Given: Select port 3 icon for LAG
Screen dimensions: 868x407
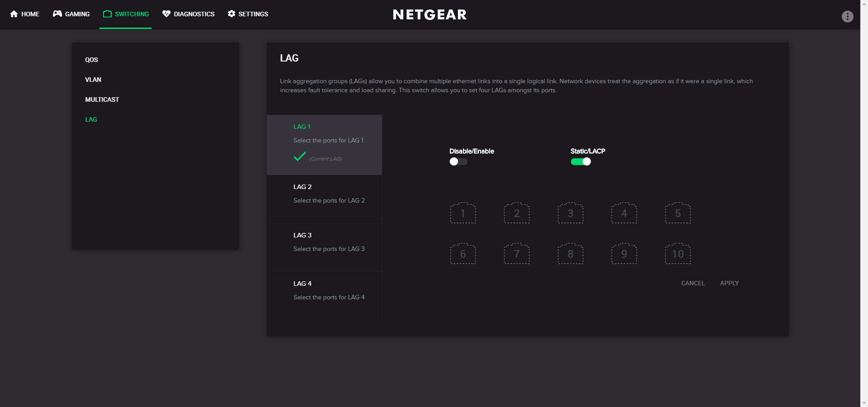Looking at the screenshot, I should coord(571,213).
